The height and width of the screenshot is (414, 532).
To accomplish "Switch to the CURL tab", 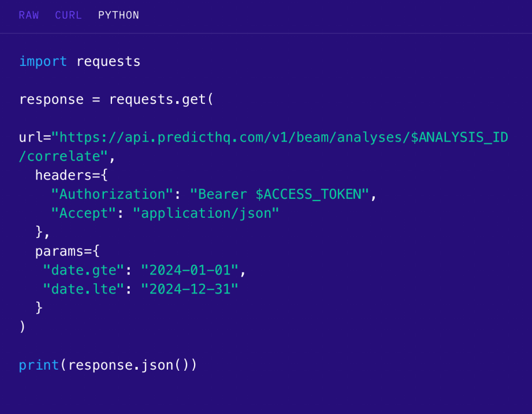I will tap(68, 15).
